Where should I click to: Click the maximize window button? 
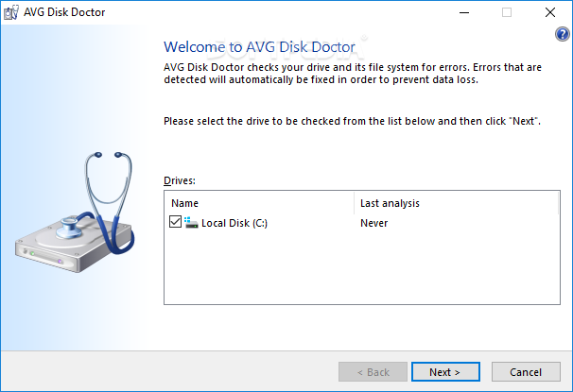click(x=507, y=12)
